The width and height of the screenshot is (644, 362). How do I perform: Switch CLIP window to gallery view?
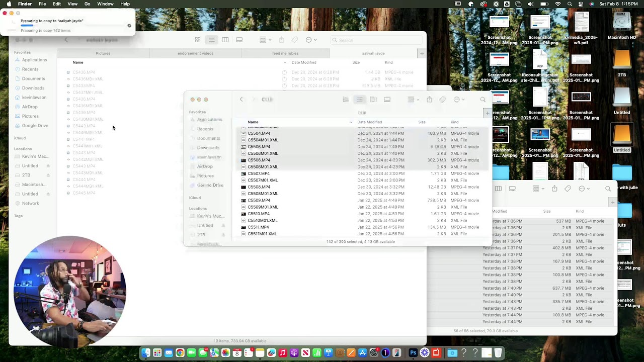coord(387,100)
